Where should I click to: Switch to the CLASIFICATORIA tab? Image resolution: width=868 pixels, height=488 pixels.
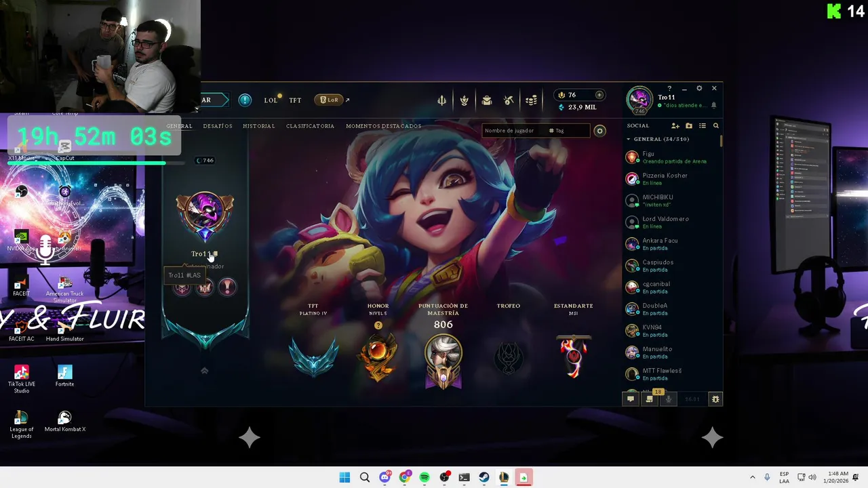click(310, 126)
